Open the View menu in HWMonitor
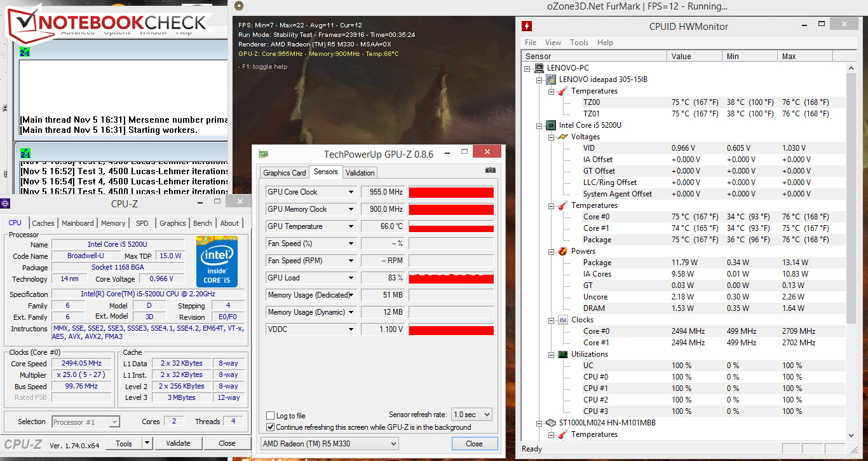The image size is (868, 461). [x=553, y=43]
